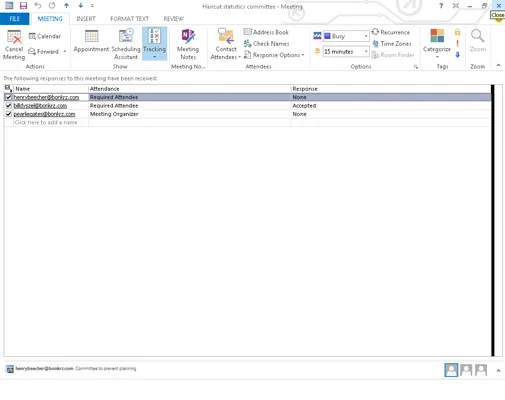505x400 pixels.
Task: Open the Scheduling Assistant view
Action: [126, 45]
